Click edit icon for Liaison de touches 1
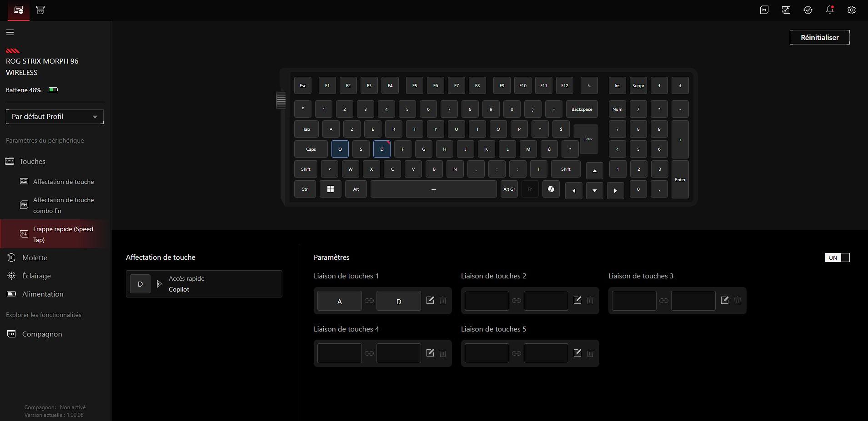 click(x=430, y=300)
